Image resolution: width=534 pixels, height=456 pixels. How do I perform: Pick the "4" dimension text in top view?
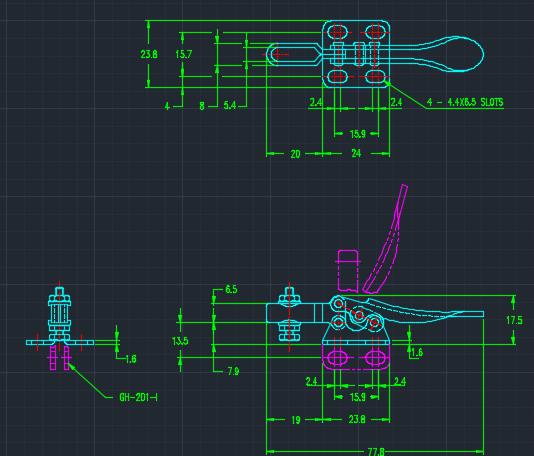point(167,106)
